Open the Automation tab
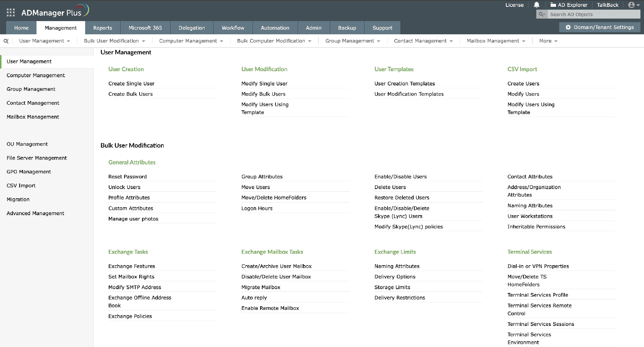Image resolution: width=644 pixels, height=347 pixels. (274, 28)
